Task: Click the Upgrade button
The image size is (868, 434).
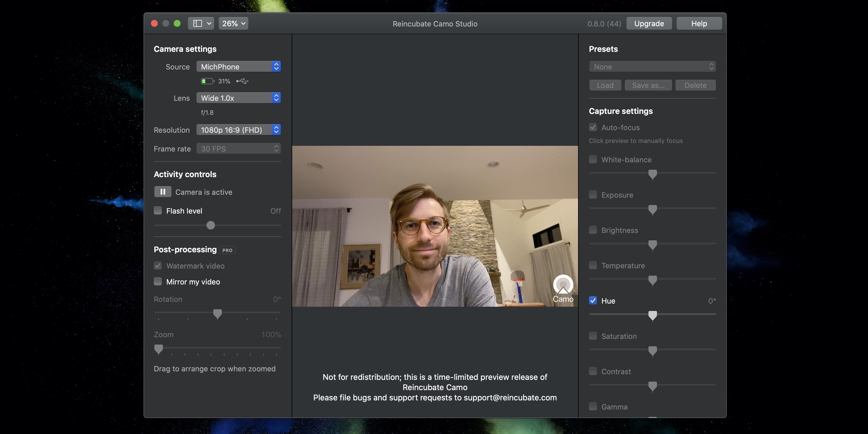Action: (649, 23)
